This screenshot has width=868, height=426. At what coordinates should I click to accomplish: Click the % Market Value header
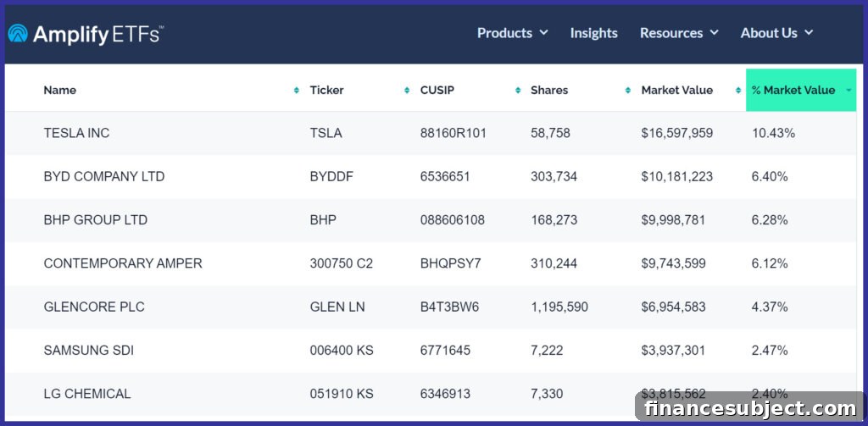tap(801, 90)
